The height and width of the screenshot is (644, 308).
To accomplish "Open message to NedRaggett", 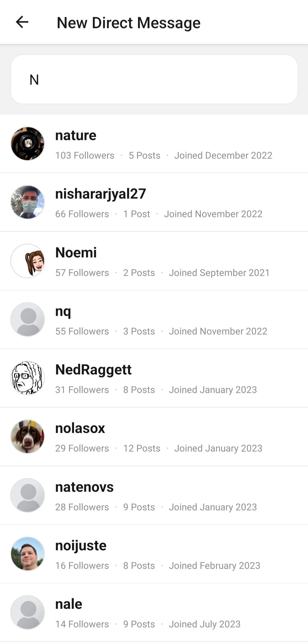I will click(x=93, y=370).
